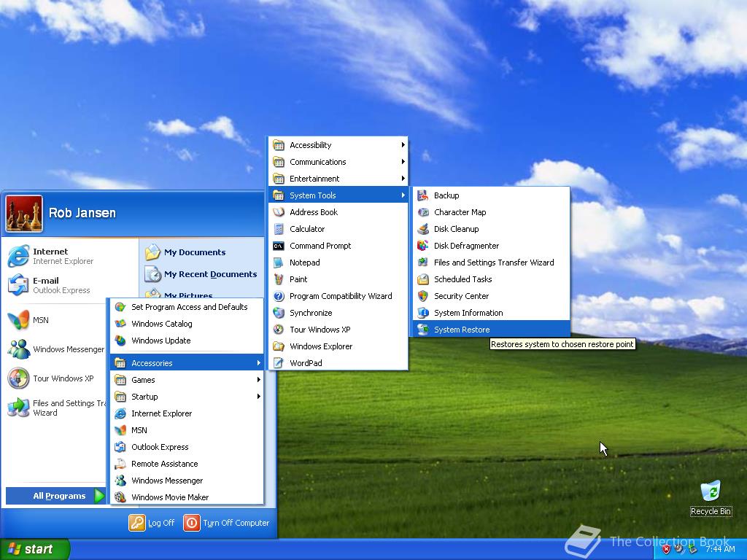The width and height of the screenshot is (747, 560).
Task: Click Rob Jansen's chess user picture
Action: (x=24, y=214)
